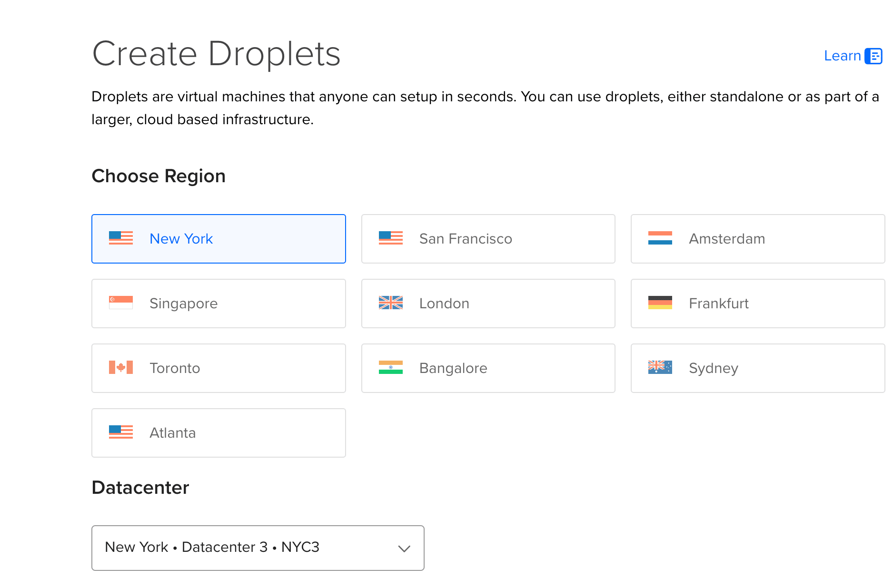Click the Canadian flag beside Toronto
The image size is (893, 588).
(120, 368)
